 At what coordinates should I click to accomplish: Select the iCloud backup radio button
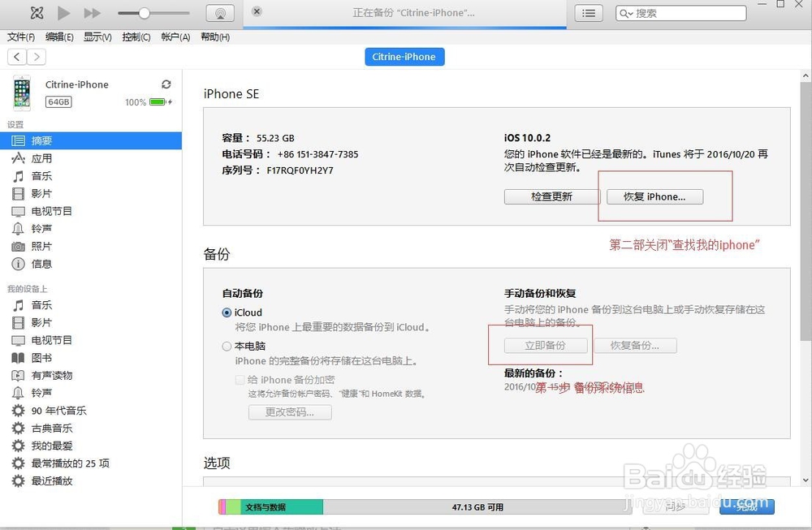pos(226,312)
